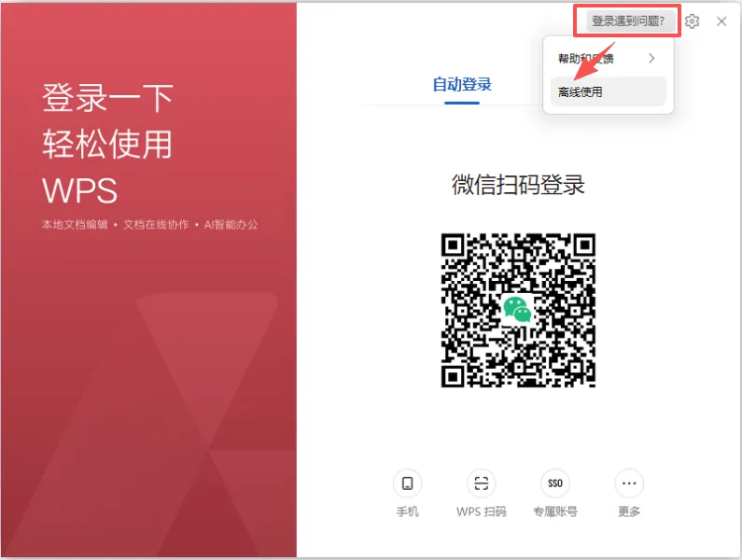Click the WeChat logo inside QR code
742x560 pixels.
[x=518, y=310]
